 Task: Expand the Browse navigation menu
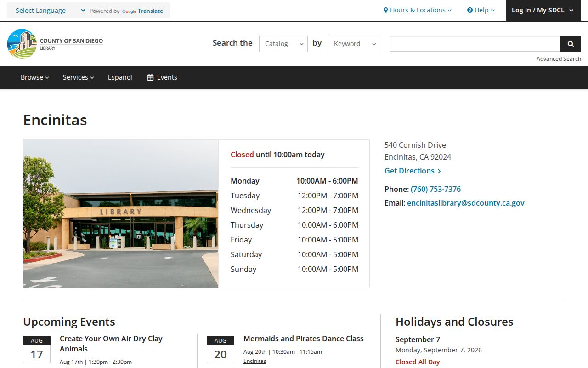[35, 77]
